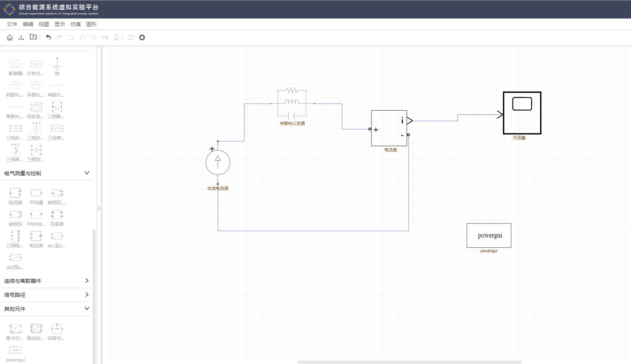Open the 仿真 menu

pyautogui.click(x=76, y=24)
